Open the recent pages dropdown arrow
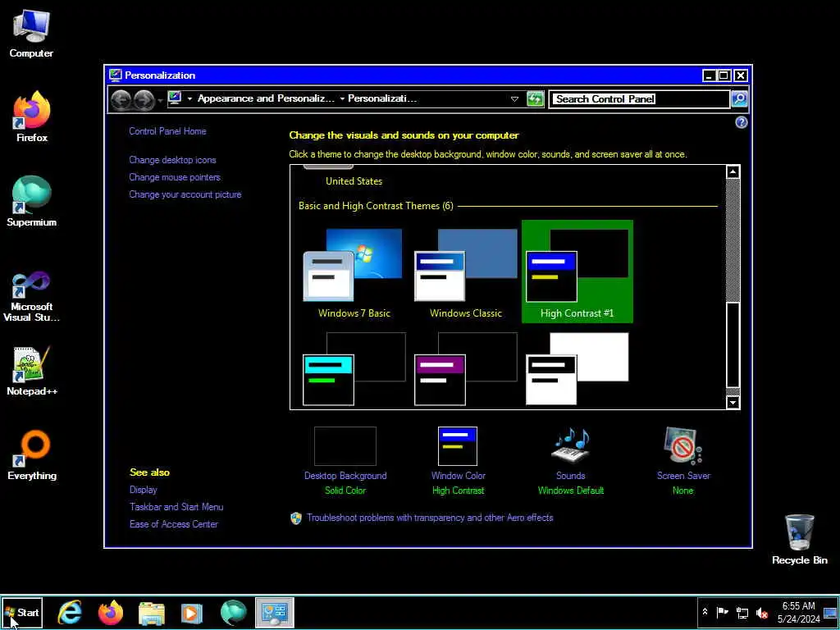The height and width of the screenshot is (630, 840). (x=160, y=100)
